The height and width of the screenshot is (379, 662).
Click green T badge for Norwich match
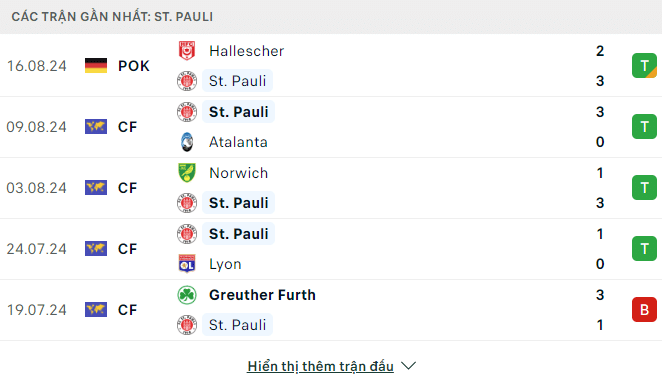pyautogui.click(x=644, y=188)
